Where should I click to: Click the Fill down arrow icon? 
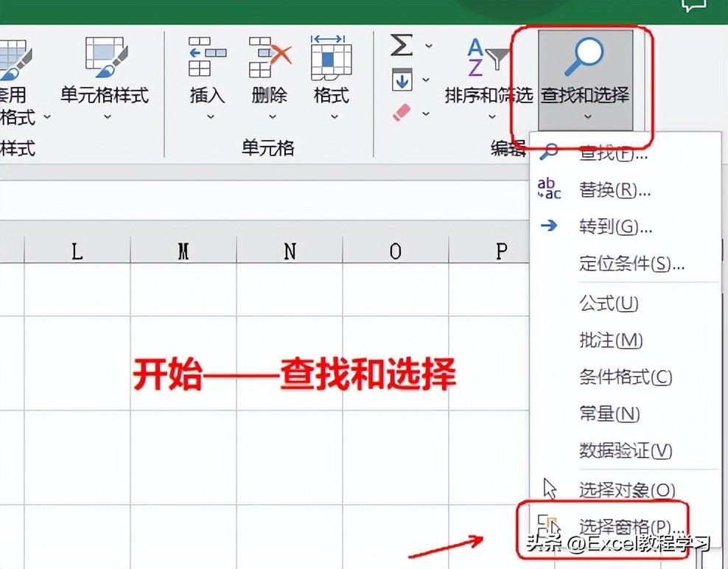pos(402,80)
